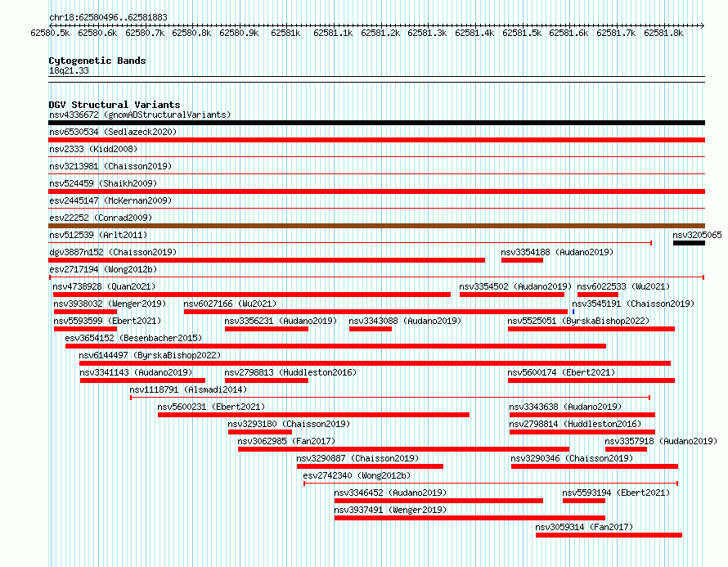Click the 62580.5k ruler position label
The width and height of the screenshot is (728, 567).
coord(50,33)
